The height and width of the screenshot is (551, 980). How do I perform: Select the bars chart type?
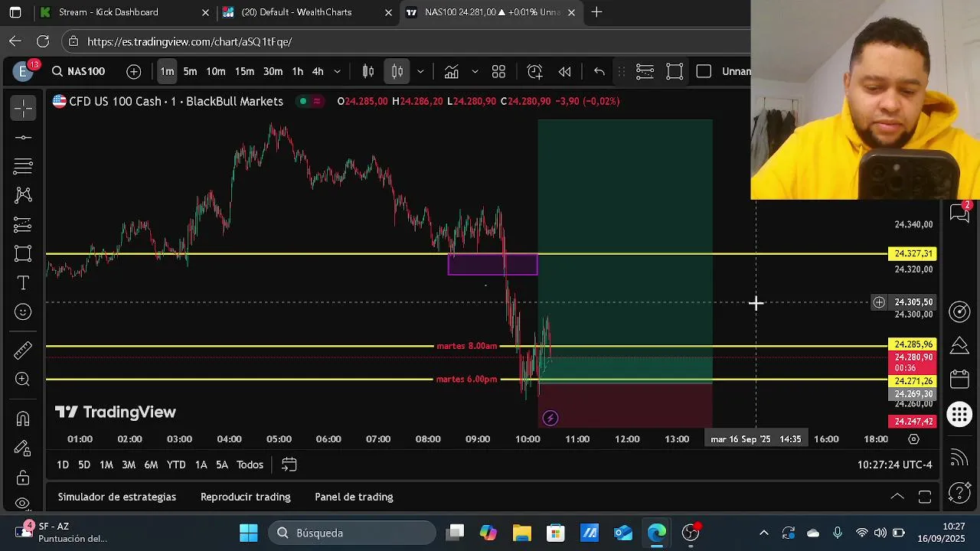pyautogui.click(x=368, y=71)
